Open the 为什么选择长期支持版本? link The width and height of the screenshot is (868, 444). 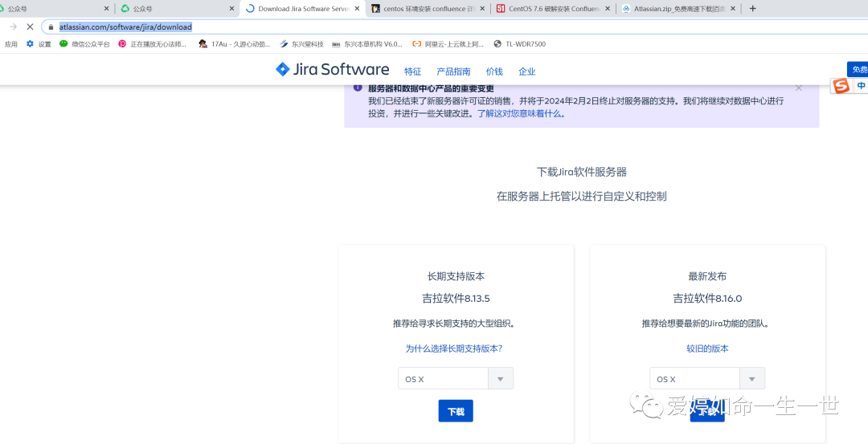[x=454, y=349]
